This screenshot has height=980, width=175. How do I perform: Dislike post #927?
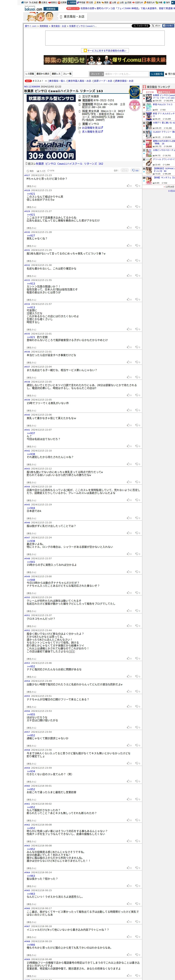138,186
